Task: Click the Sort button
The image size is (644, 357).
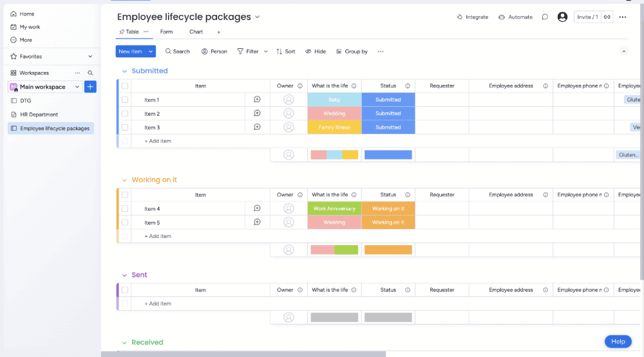Action: (x=285, y=51)
